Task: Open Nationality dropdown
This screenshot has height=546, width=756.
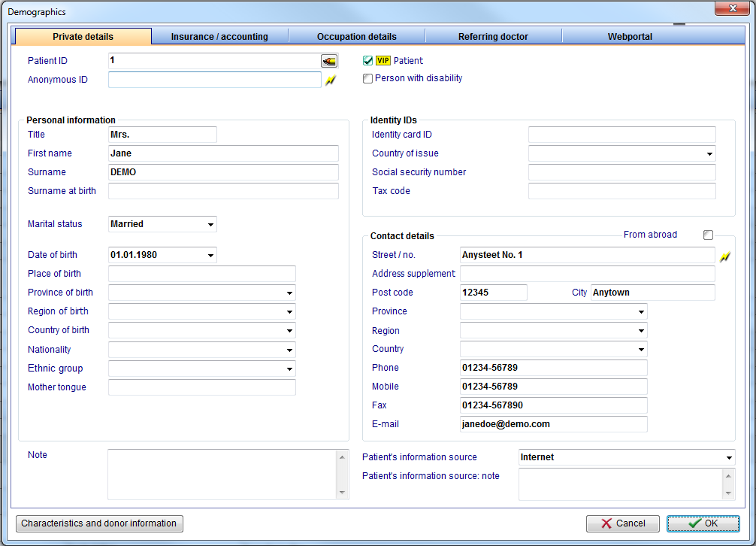Action: [289, 350]
